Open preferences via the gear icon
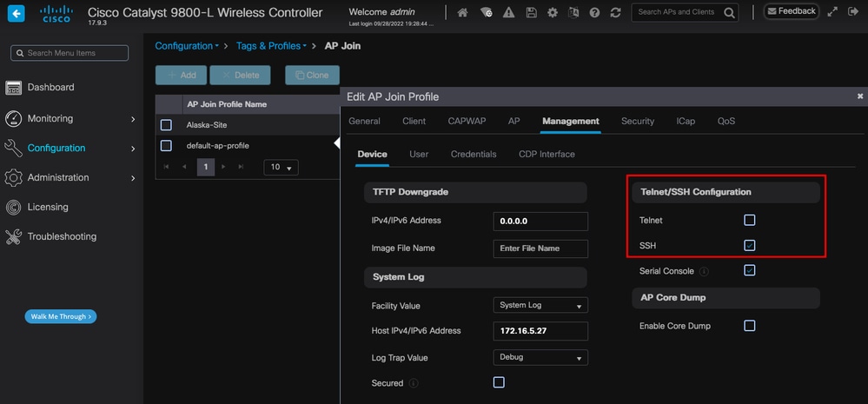 click(553, 13)
